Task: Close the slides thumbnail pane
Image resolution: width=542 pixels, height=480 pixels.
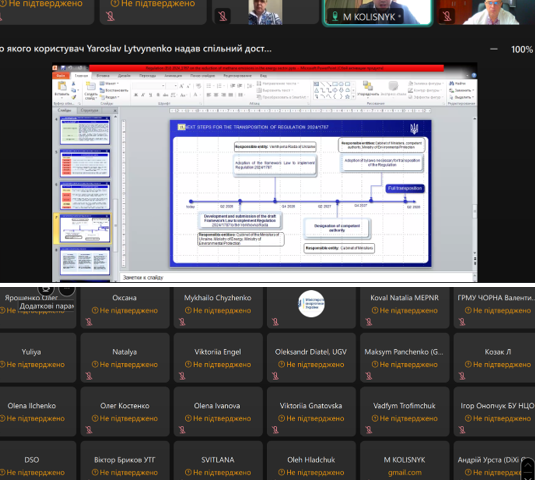Action: click(115, 111)
